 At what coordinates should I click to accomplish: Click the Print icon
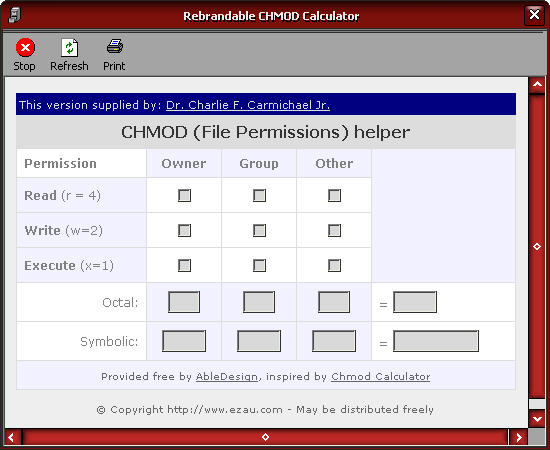point(115,47)
